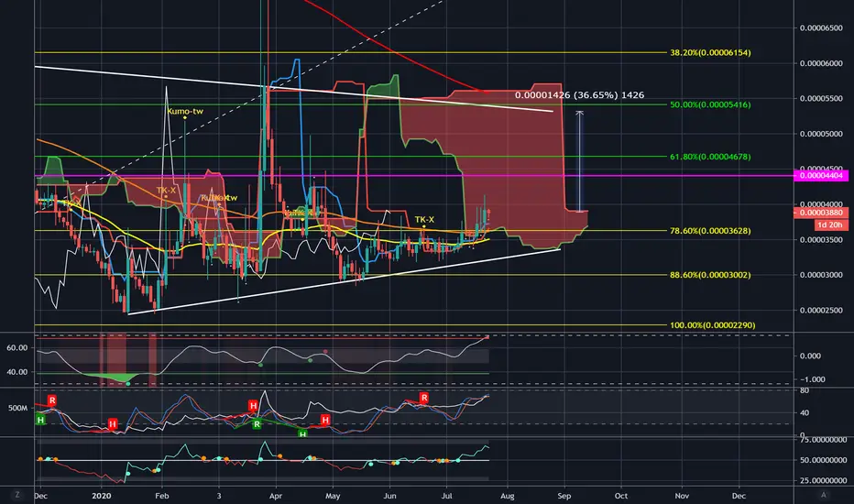
Task: Click the May label on time axis
Action: 333,496
